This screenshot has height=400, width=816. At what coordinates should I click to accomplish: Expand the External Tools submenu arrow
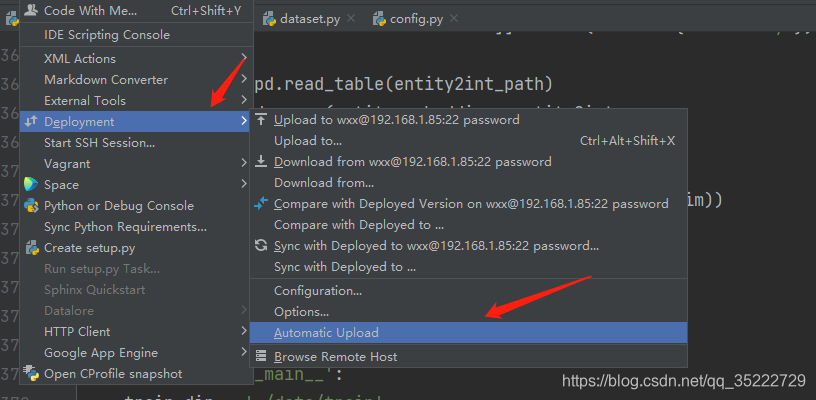(244, 99)
